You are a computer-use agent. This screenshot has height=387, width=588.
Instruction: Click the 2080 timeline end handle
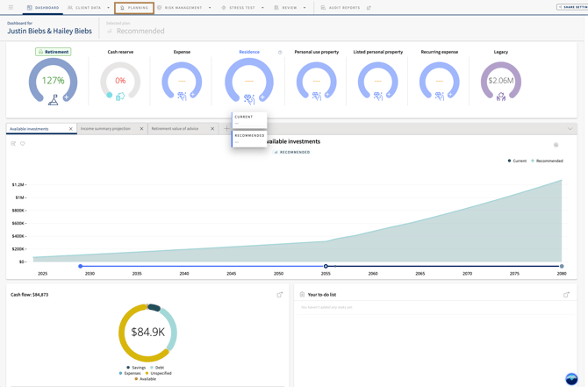pos(562,266)
